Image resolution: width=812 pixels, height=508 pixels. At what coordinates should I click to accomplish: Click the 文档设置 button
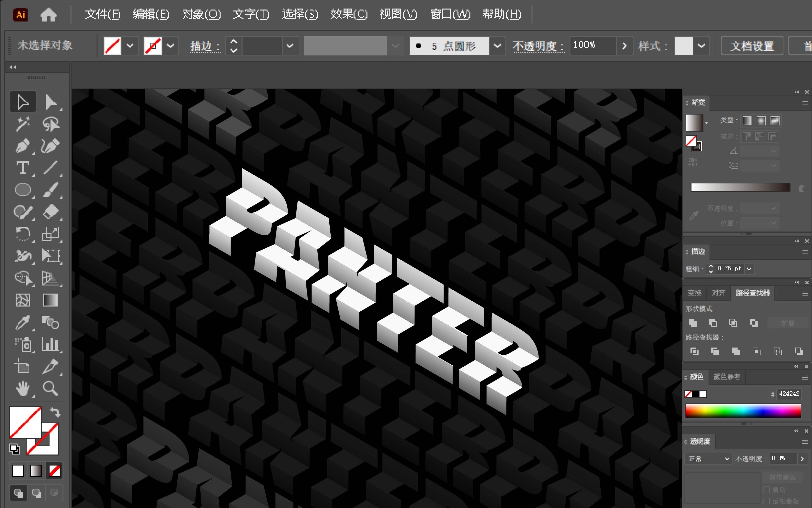point(752,46)
